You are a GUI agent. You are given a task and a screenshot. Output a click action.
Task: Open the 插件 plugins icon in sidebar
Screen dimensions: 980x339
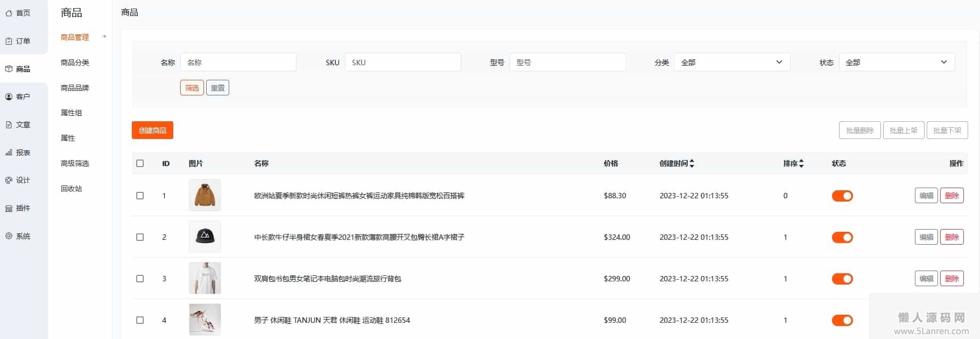(x=9, y=209)
